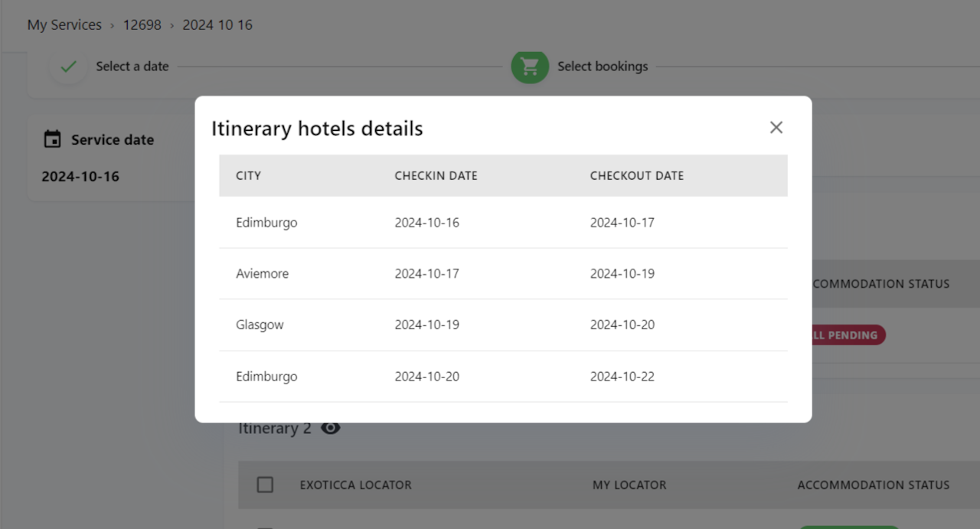
Task: Click the CHECKIN DATE column header
Action: pos(436,175)
